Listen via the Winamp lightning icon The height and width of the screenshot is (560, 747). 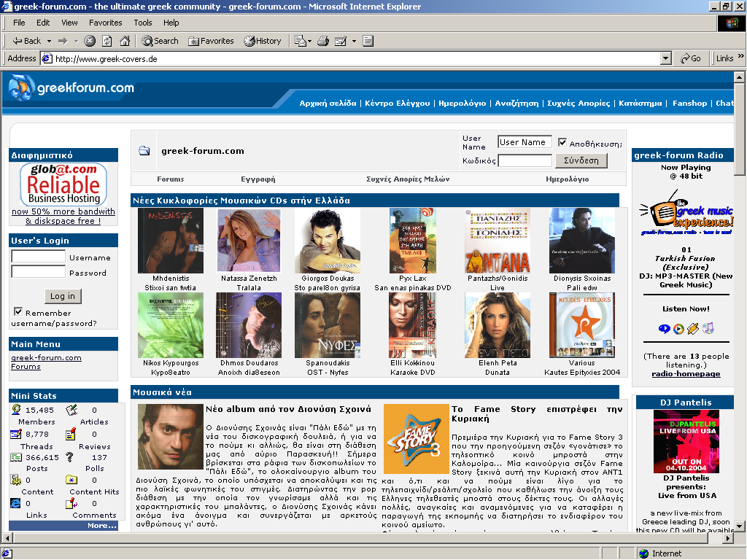pyautogui.click(x=693, y=329)
